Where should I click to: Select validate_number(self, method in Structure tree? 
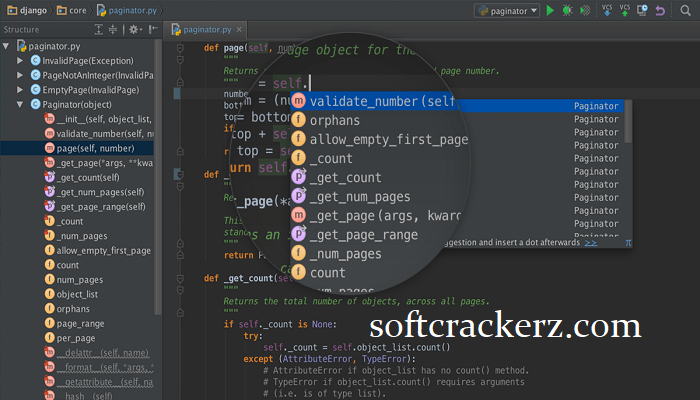coord(99,133)
